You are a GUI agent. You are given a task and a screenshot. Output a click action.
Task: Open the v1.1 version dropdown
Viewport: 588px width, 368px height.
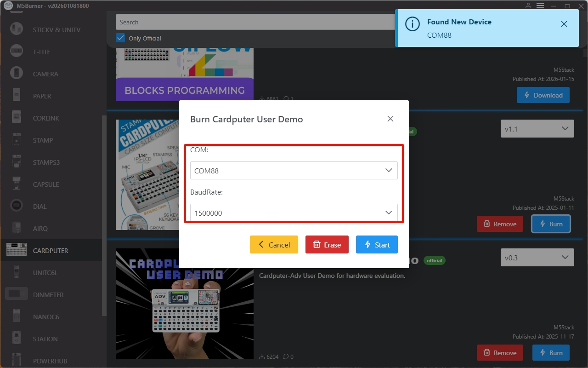pyautogui.click(x=537, y=129)
